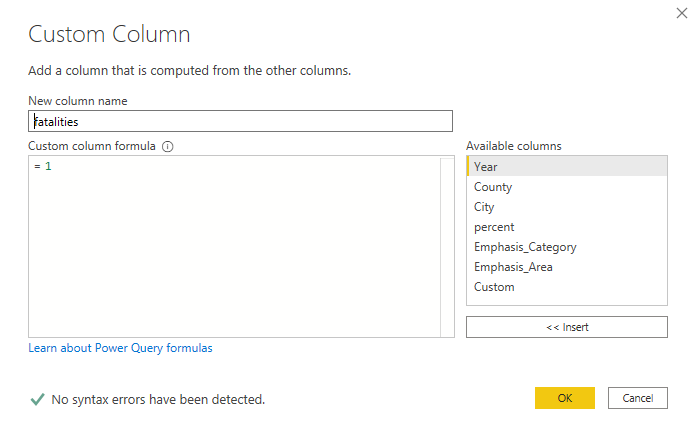Select Custom in Available columns
697x437 pixels.
tap(567, 287)
